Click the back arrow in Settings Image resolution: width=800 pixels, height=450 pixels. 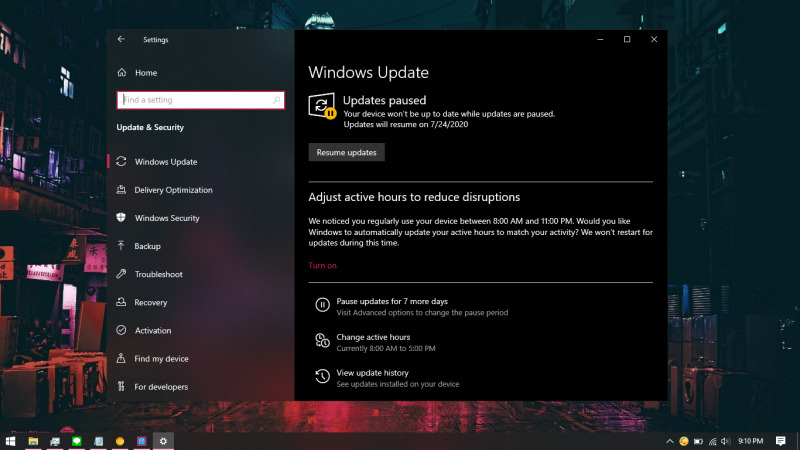121,39
